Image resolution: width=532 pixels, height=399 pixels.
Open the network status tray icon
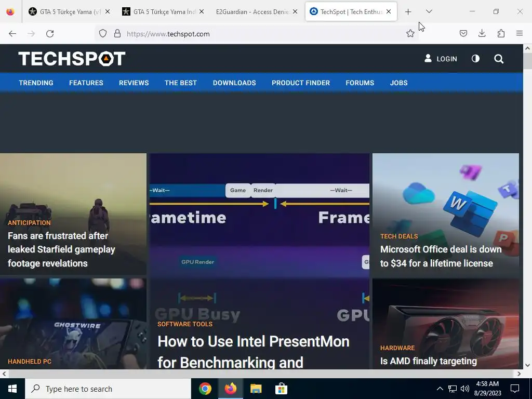pyautogui.click(x=453, y=389)
